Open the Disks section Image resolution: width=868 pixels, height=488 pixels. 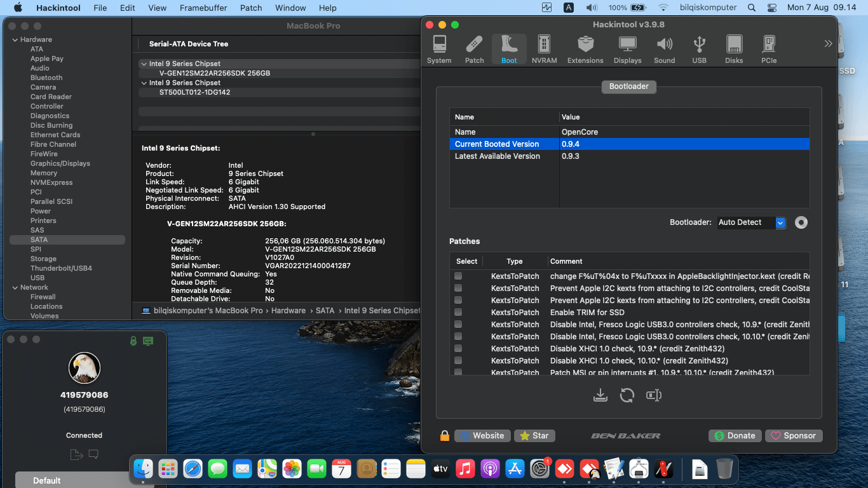coord(734,50)
